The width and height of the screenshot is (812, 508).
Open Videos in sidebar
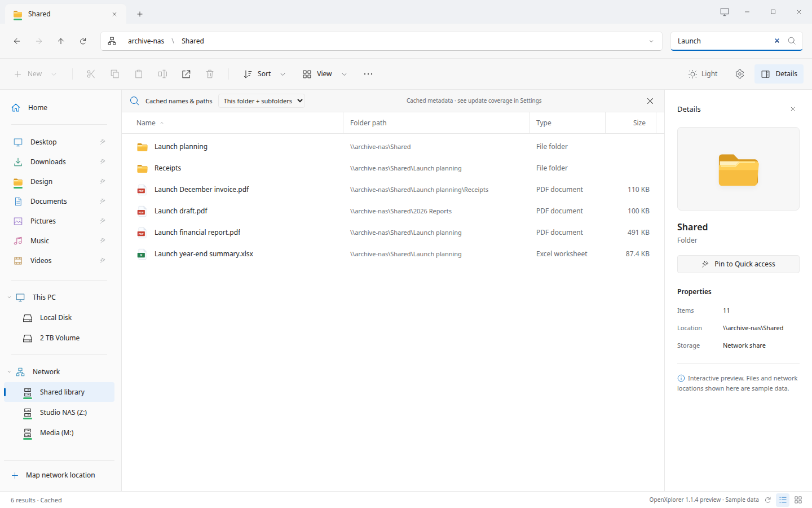(59, 260)
